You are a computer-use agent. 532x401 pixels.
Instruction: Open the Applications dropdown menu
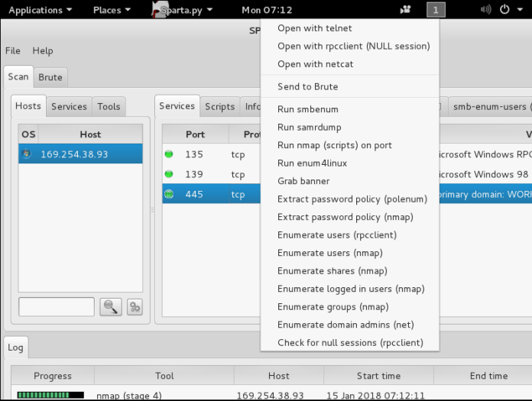(40, 10)
